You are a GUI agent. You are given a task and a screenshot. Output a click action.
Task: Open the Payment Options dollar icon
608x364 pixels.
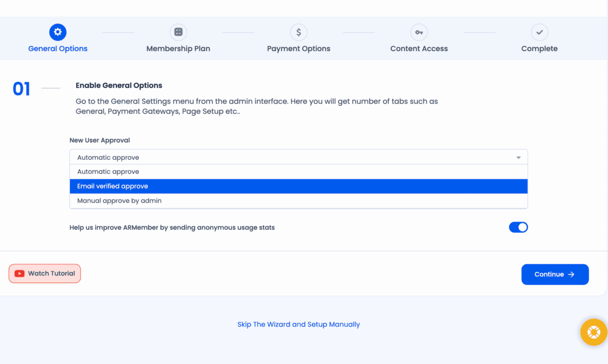(299, 32)
